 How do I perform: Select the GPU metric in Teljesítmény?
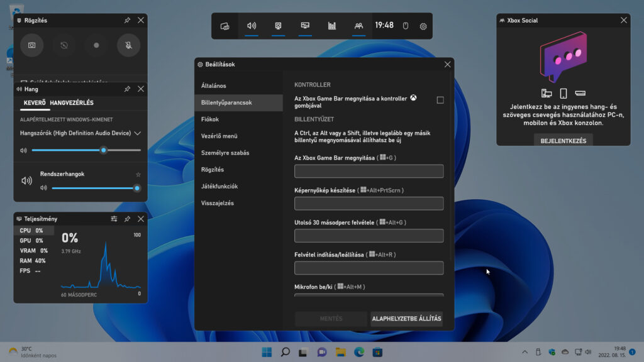(34, 241)
